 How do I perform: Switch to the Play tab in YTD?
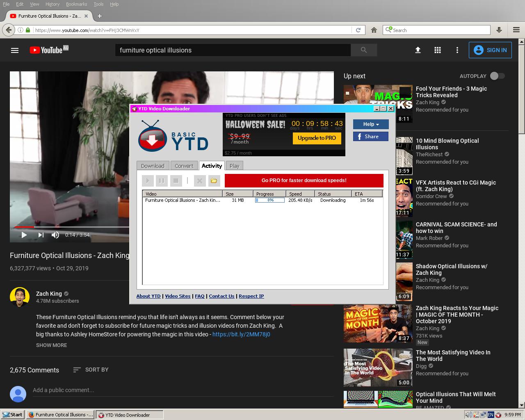tap(234, 166)
